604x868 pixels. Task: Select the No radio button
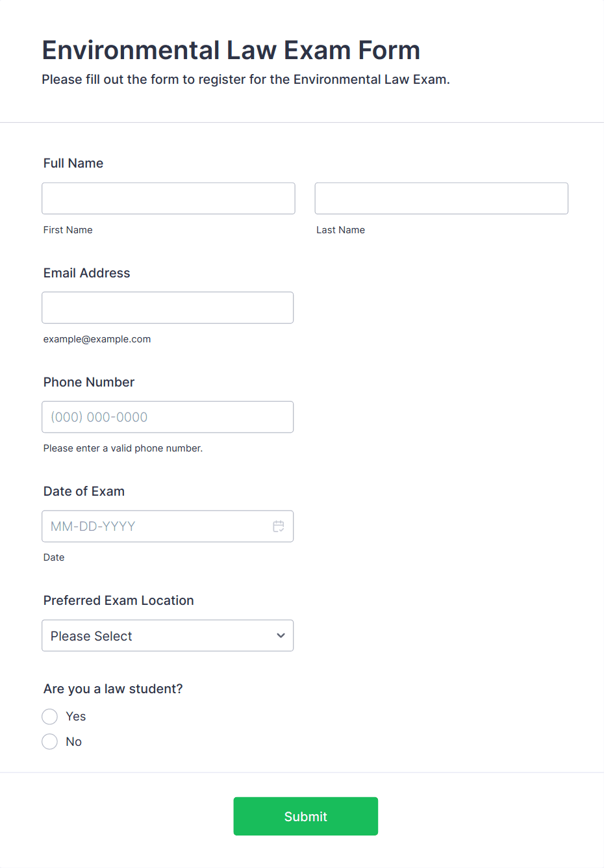[50, 741]
